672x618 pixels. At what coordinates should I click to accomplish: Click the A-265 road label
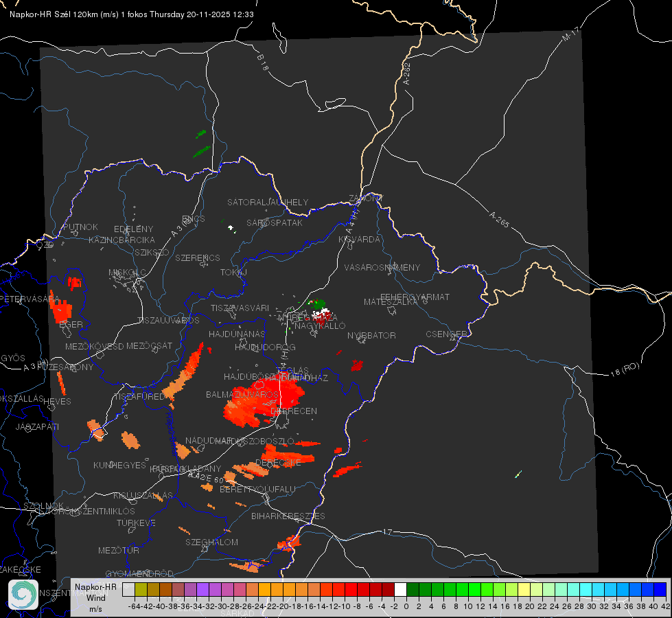click(499, 220)
